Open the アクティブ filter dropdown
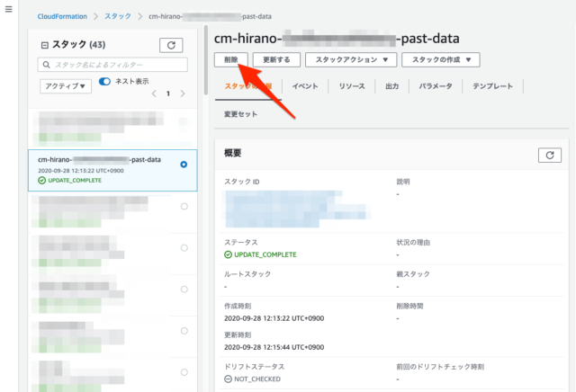 [66, 86]
